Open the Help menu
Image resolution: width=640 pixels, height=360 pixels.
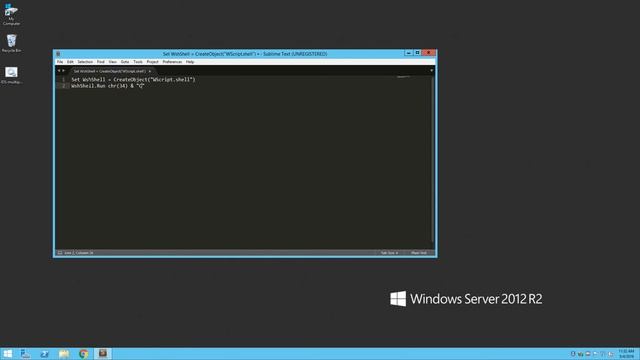[x=190, y=62]
